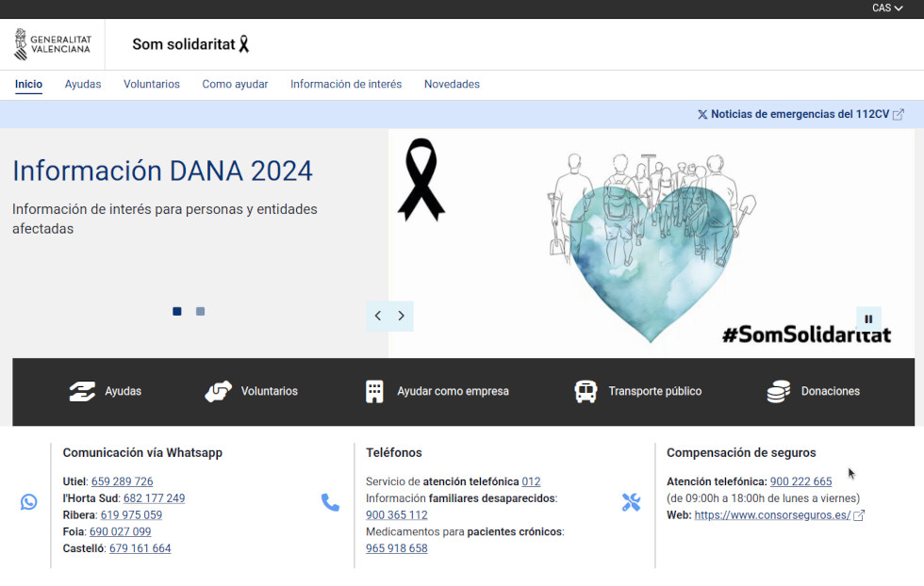This screenshot has height=586, width=924.
Task: Click the WhatsApp icon
Action: tap(29, 502)
